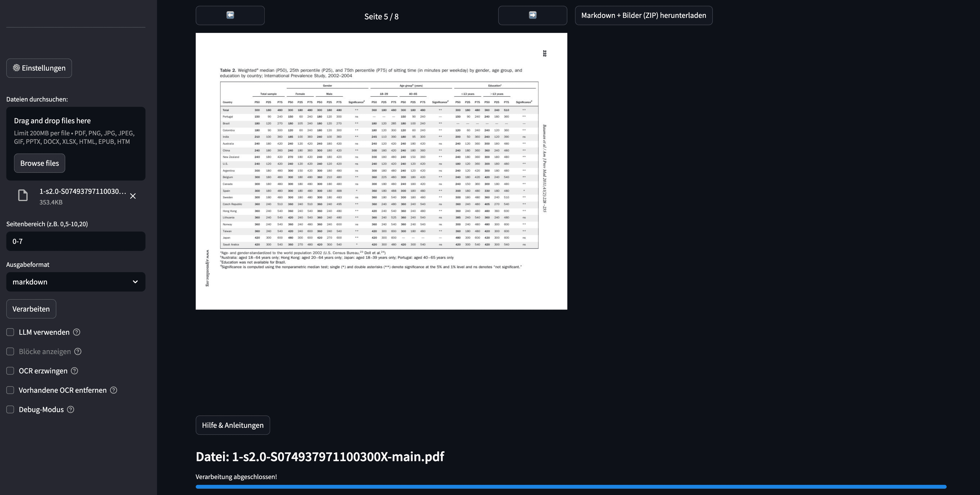Enable Vorhandene OCR entfernen checkbox
The height and width of the screenshot is (495, 980).
tap(10, 390)
